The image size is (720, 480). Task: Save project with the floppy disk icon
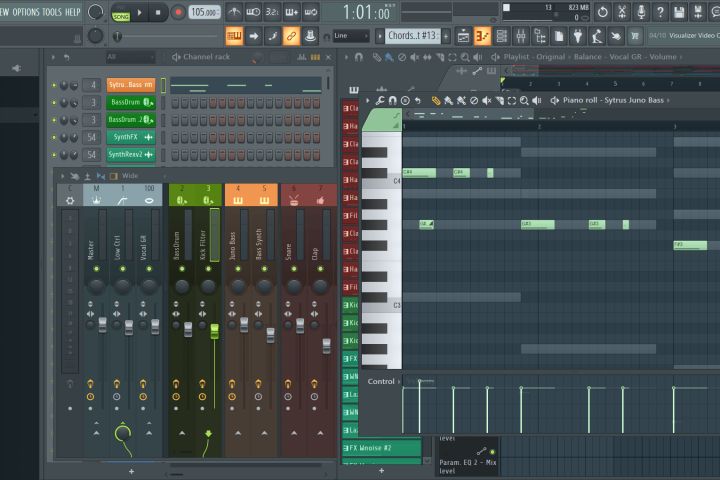(x=679, y=13)
